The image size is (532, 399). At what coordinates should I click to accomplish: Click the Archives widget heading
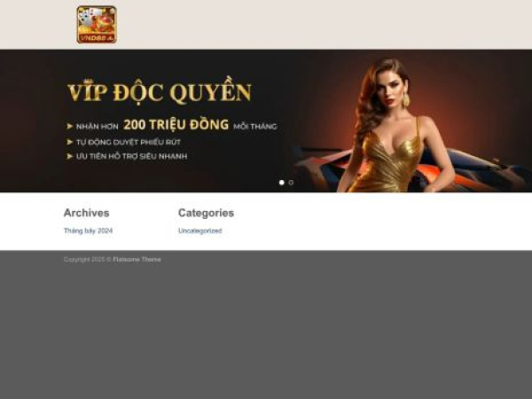click(86, 213)
